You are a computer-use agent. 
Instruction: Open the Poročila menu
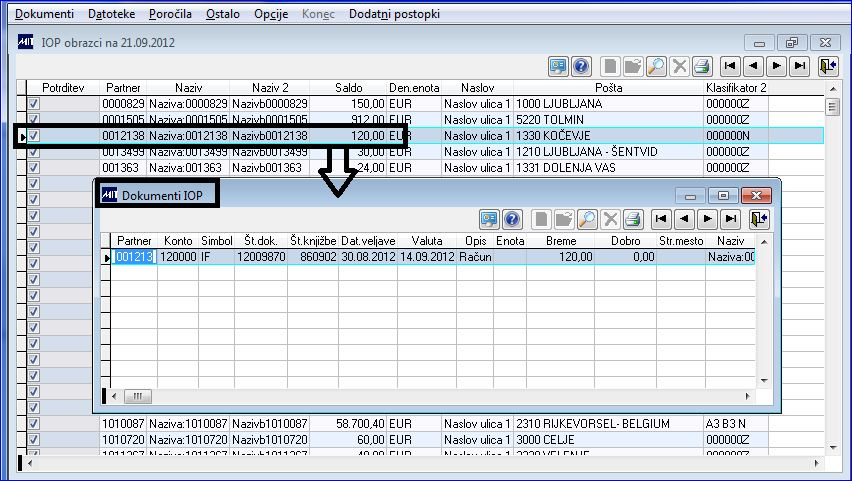170,14
